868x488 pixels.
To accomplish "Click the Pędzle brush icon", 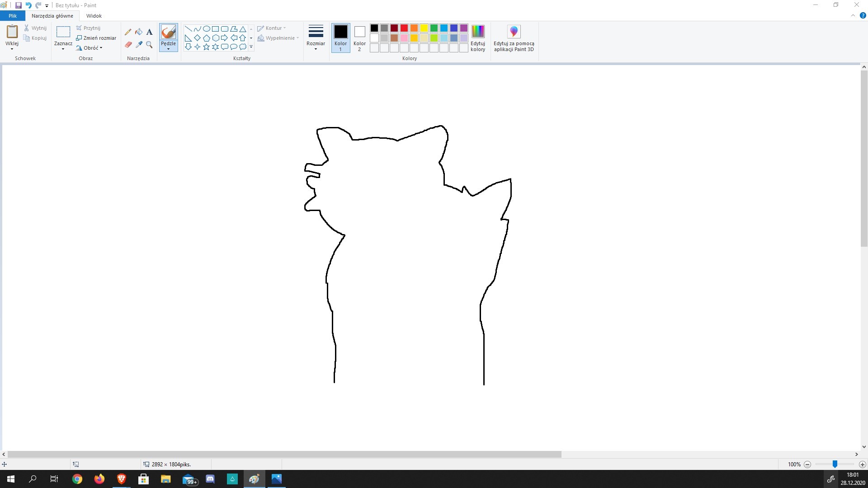I will (x=168, y=32).
